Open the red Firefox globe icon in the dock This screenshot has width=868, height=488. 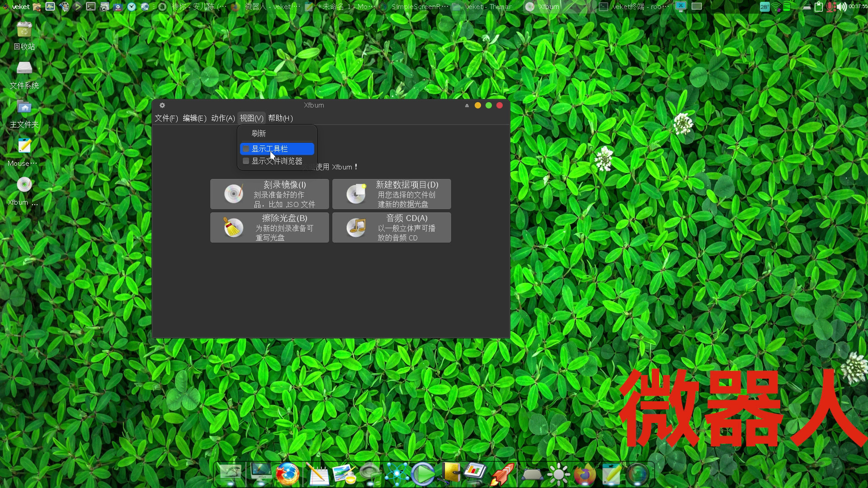pos(288,474)
